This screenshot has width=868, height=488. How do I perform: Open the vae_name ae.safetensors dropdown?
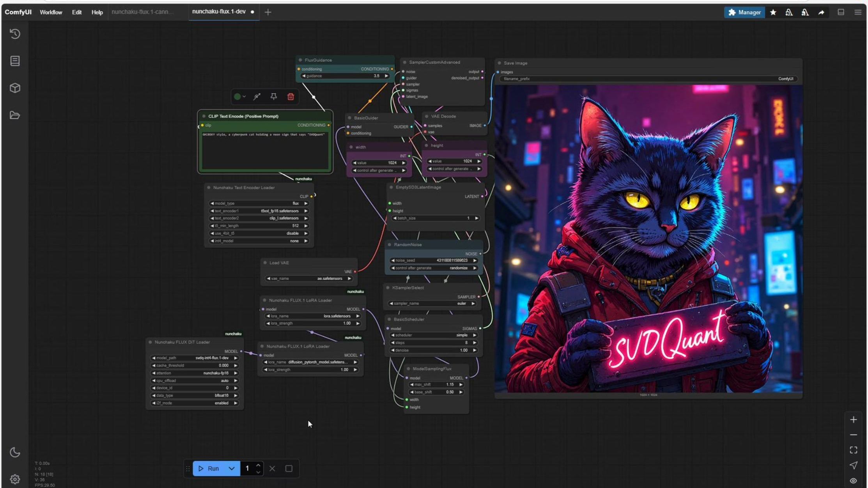309,279
